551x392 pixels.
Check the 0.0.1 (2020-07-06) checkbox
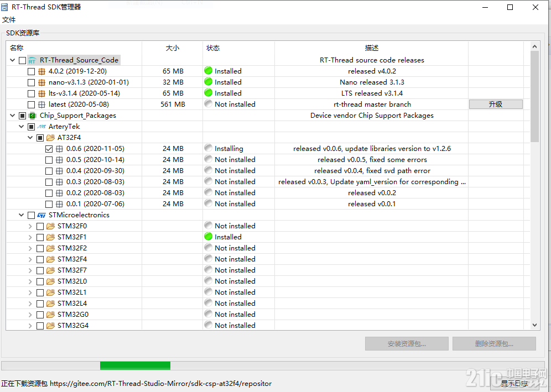[x=49, y=204]
